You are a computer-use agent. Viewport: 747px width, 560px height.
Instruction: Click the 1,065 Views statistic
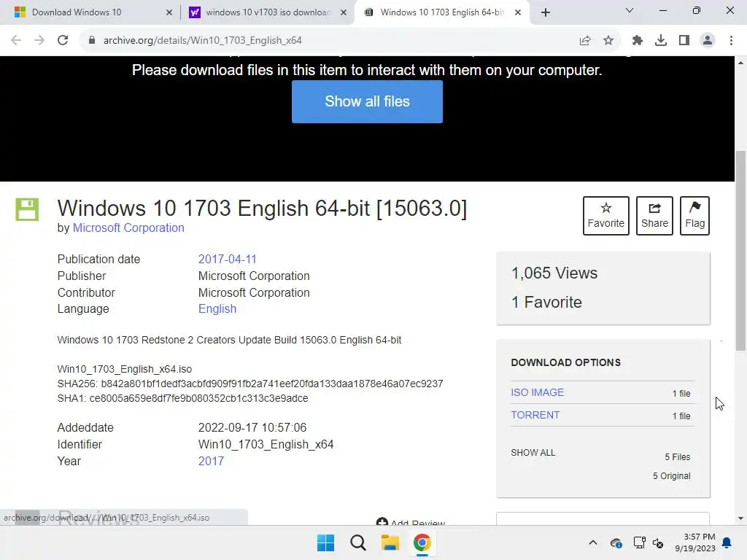(554, 273)
